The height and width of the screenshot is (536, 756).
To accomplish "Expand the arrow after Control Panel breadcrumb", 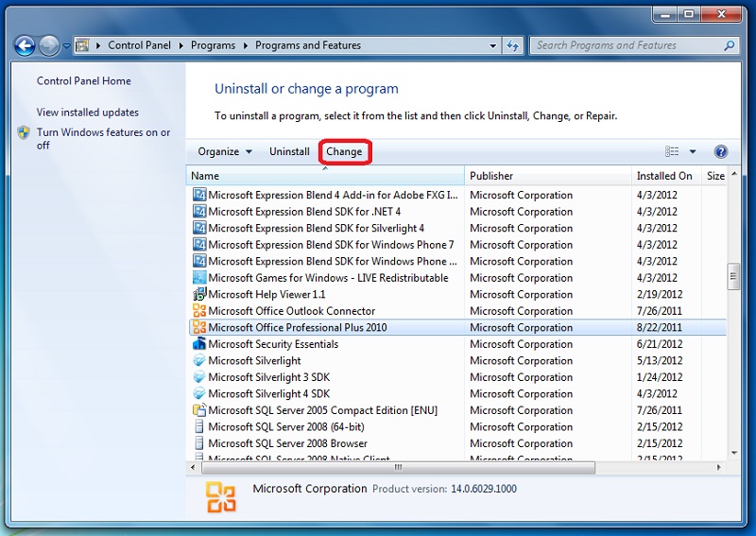I will pyautogui.click(x=180, y=45).
